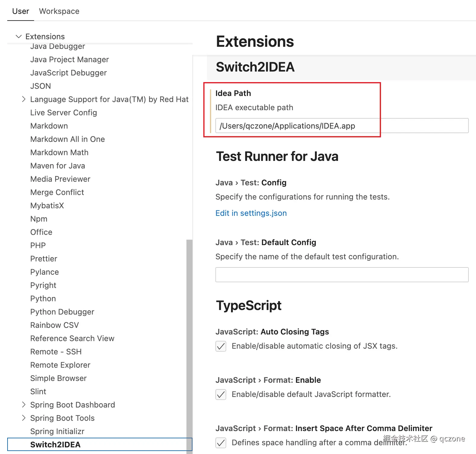Expand the Spring Boot Dashboard item
Viewport: 476px width, 454px height.
24,405
